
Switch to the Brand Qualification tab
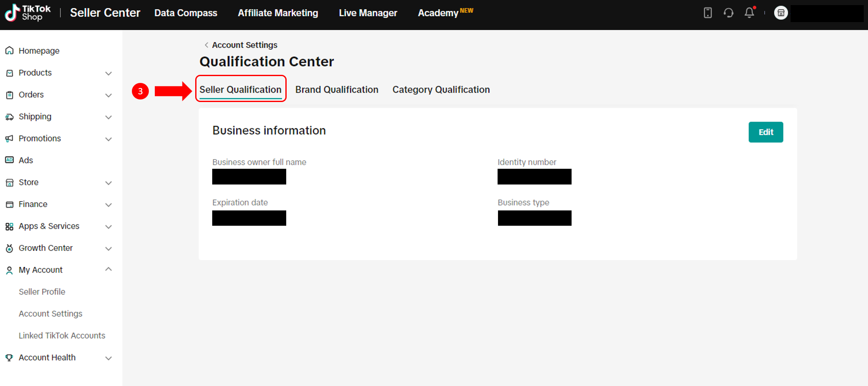pyautogui.click(x=336, y=90)
